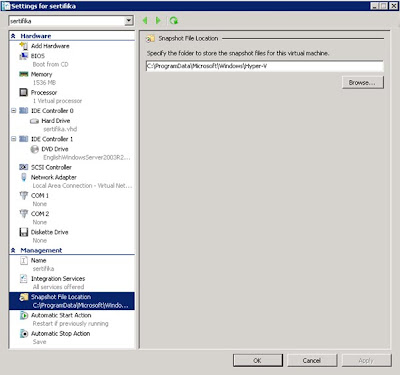
Task: Collapse the Management section
Action: tap(13, 250)
